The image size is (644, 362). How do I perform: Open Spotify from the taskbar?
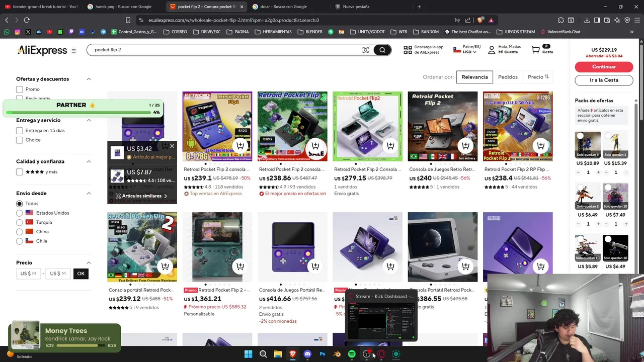coord(352,354)
